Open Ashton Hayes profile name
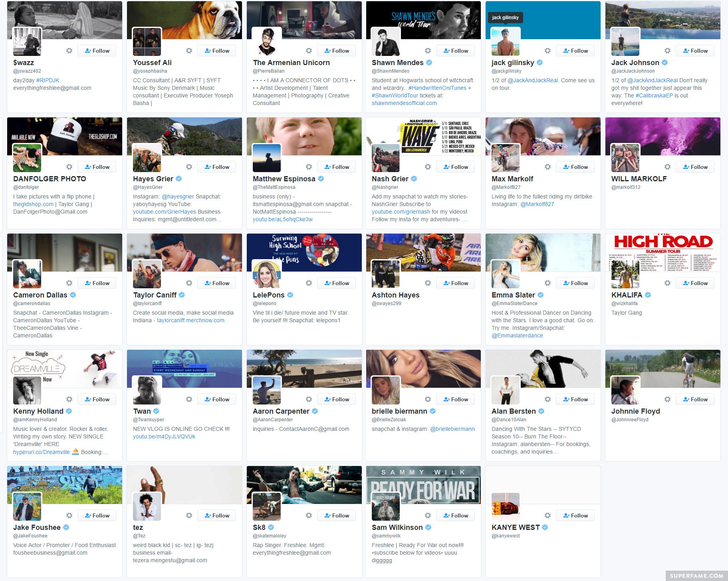The width and height of the screenshot is (728, 581). click(x=395, y=295)
